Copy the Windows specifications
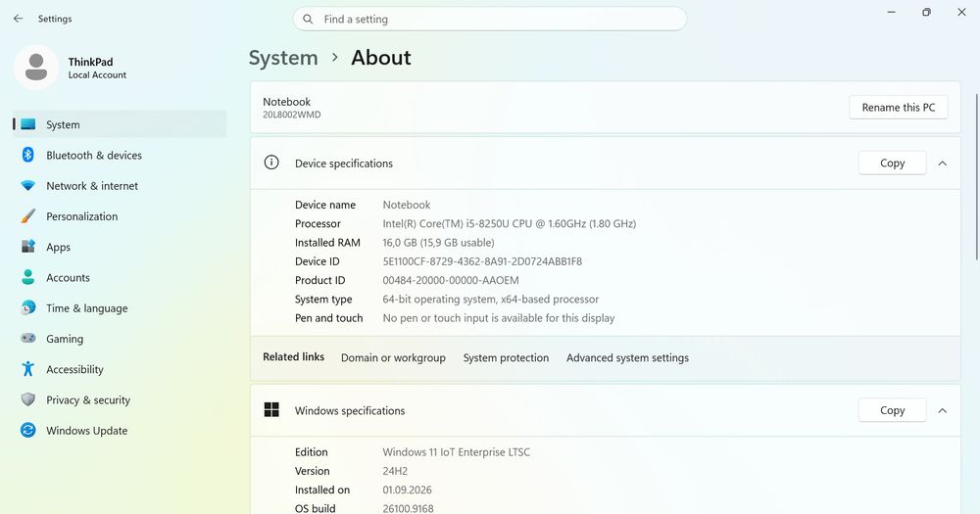This screenshot has width=980, height=514. pyautogui.click(x=892, y=410)
